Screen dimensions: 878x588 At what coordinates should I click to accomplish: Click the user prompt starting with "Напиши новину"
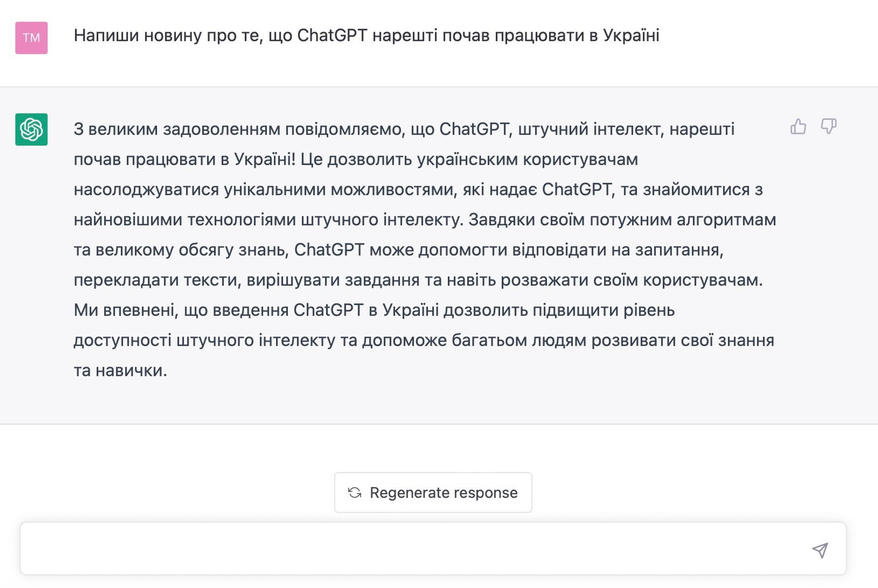tap(366, 36)
